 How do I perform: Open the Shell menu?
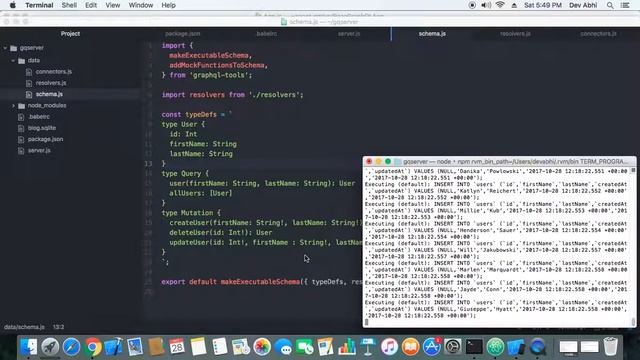[69, 5]
